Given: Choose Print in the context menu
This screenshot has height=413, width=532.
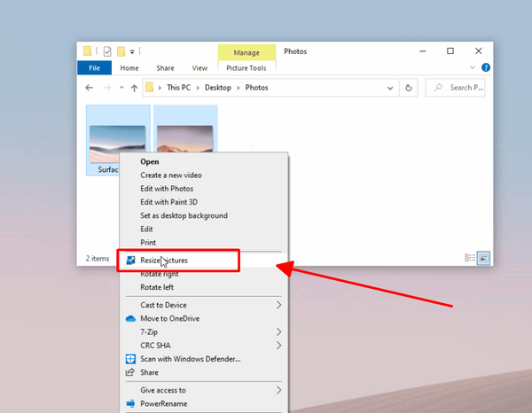Looking at the screenshot, I should (204, 243).
